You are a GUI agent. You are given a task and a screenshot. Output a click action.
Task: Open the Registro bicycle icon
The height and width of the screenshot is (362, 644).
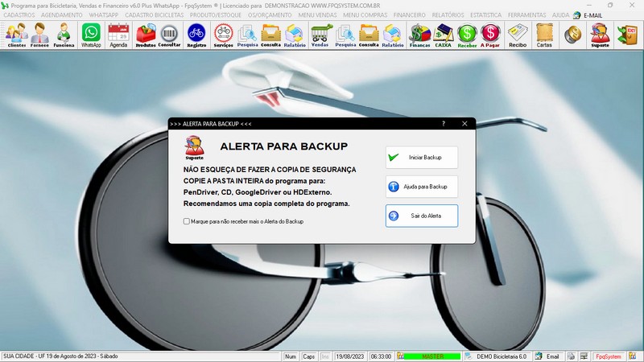[196, 35]
